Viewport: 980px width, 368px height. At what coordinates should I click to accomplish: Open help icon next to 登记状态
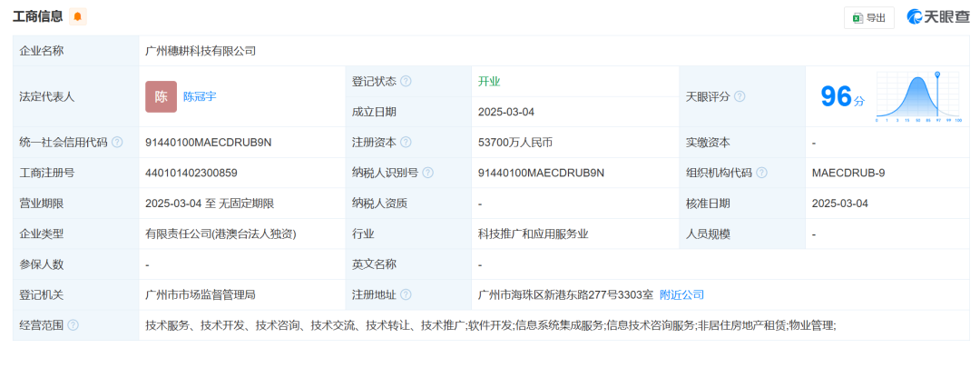pos(406,82)
